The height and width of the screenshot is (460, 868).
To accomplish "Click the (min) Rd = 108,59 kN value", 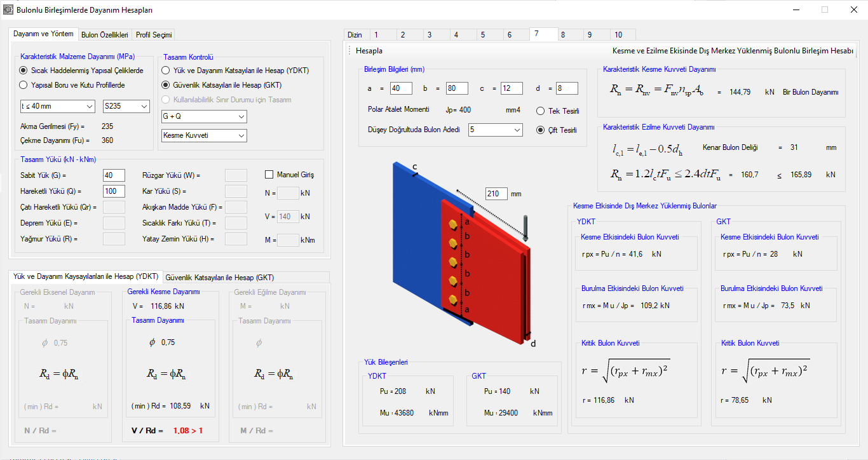I will 170,405.
